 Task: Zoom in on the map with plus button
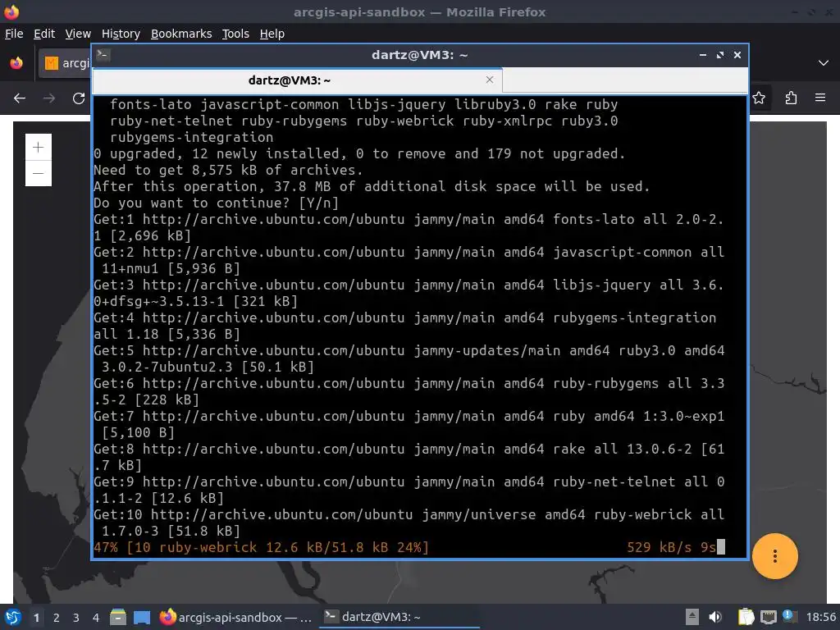point(39,147)
